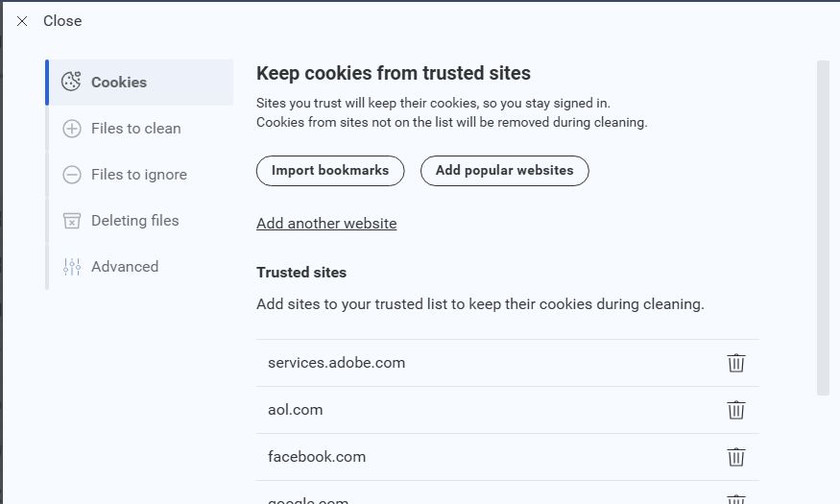Screen dimensions: 840x504
Task: Click the bin icon beside Deleting files
Action: (x=72, y=221)
